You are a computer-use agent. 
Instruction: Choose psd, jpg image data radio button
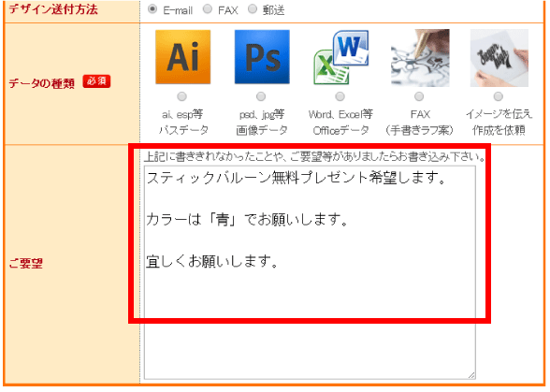click(x=261, y=96)
